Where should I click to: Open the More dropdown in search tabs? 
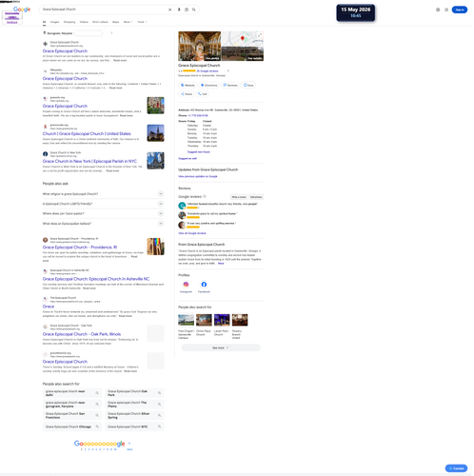pyautogui.click(x=128, y=22)
